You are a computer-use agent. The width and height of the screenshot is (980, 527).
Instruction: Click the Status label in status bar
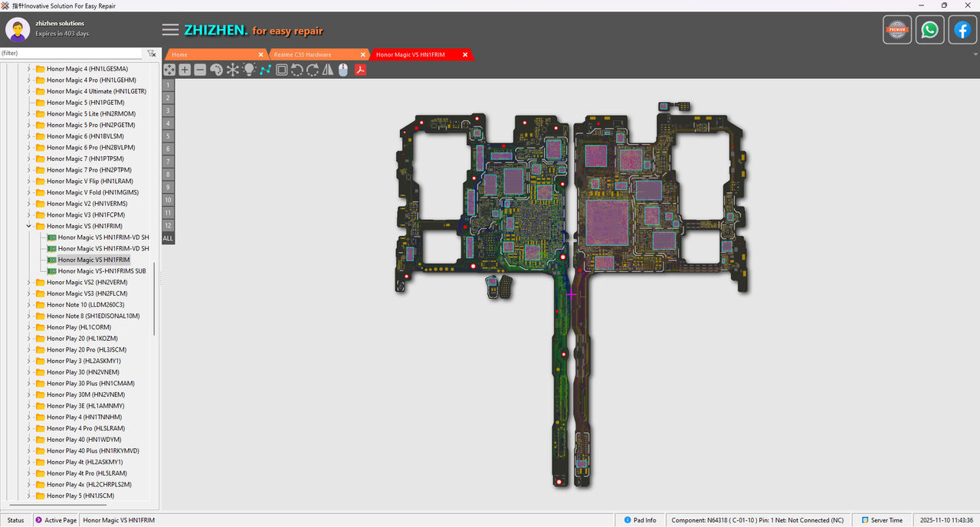[16, 520]
